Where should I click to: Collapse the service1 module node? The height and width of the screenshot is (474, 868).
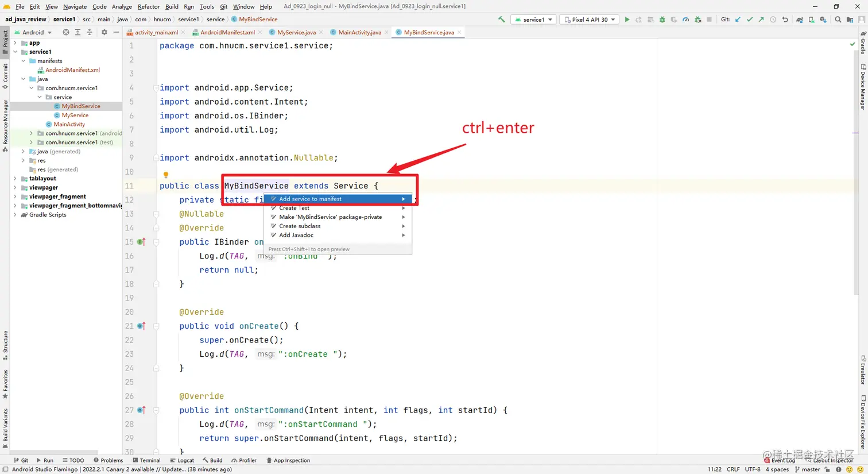[x=15, y=52]
